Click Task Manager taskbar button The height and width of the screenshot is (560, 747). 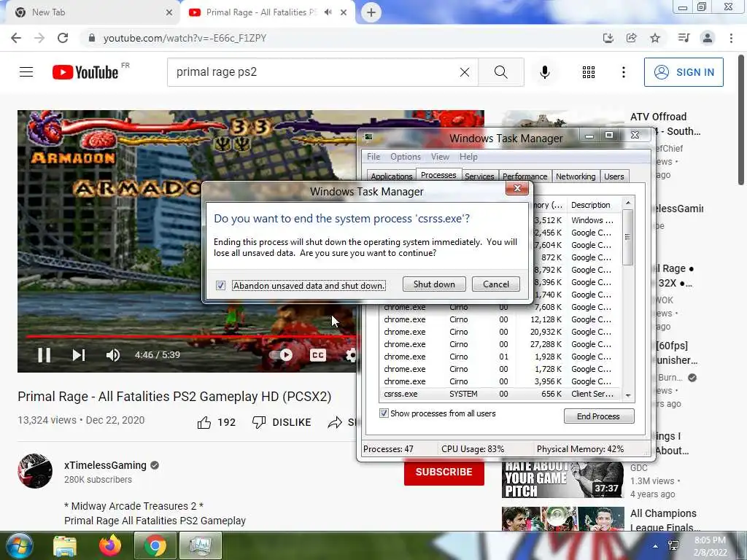200,545
